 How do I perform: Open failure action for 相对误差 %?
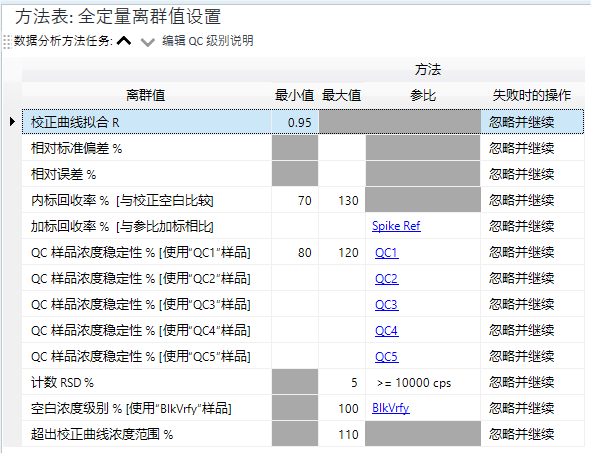point(532,174)
